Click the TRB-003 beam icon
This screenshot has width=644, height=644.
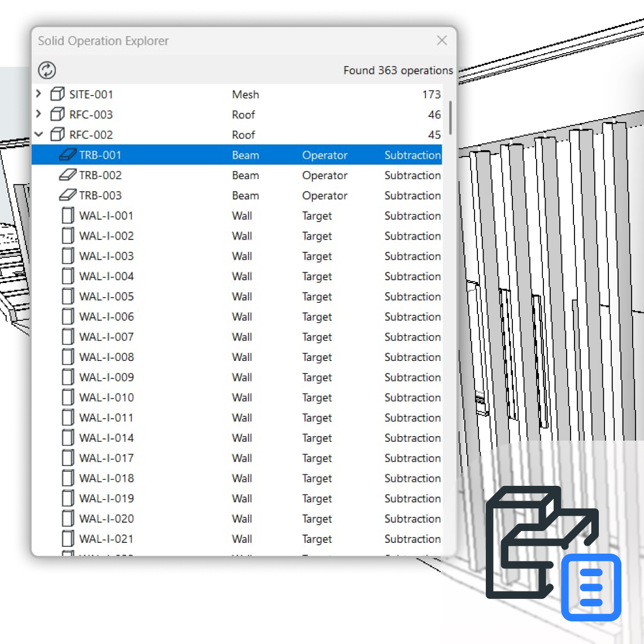click(x=67, y=195)
